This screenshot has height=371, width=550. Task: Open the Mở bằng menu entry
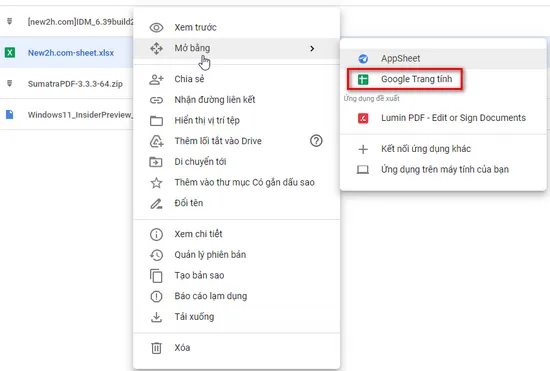click(236, 48)
